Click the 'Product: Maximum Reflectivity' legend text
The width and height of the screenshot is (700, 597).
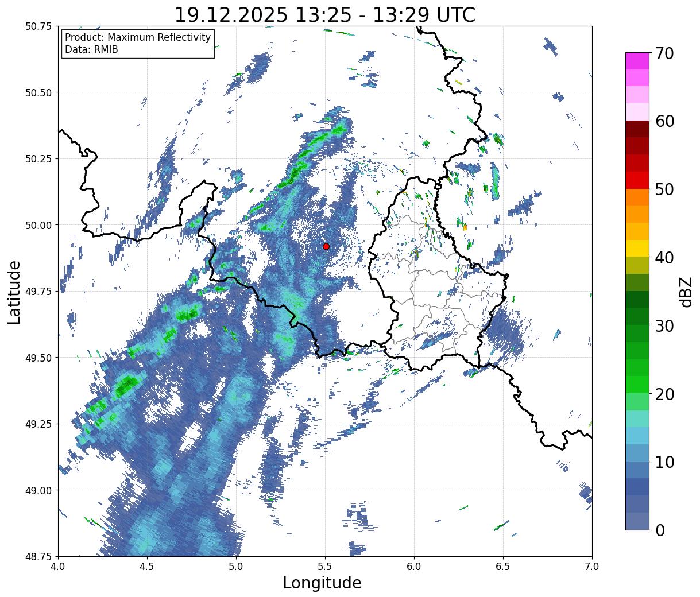coord(138,38)
